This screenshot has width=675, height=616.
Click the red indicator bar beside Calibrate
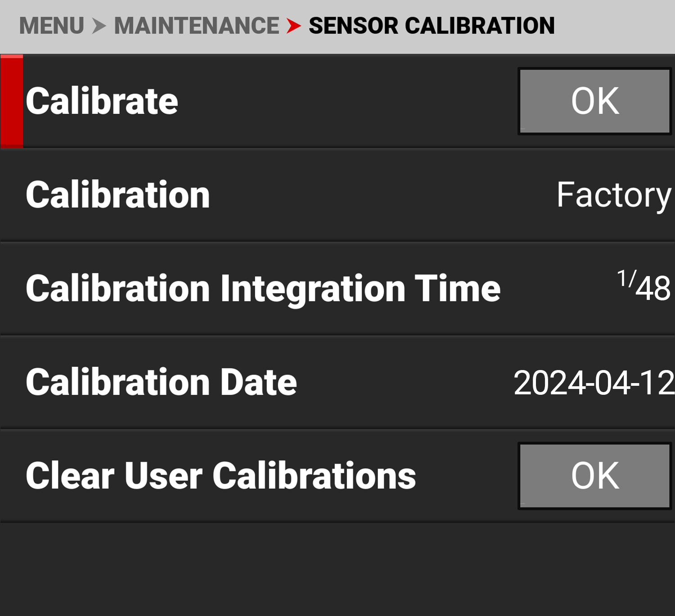[11, 100]
